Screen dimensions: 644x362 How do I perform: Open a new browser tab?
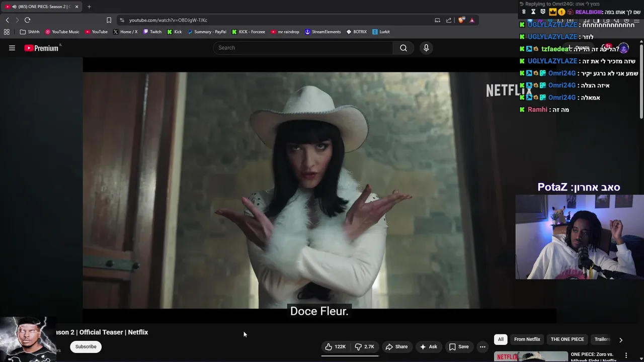point(89,7)
